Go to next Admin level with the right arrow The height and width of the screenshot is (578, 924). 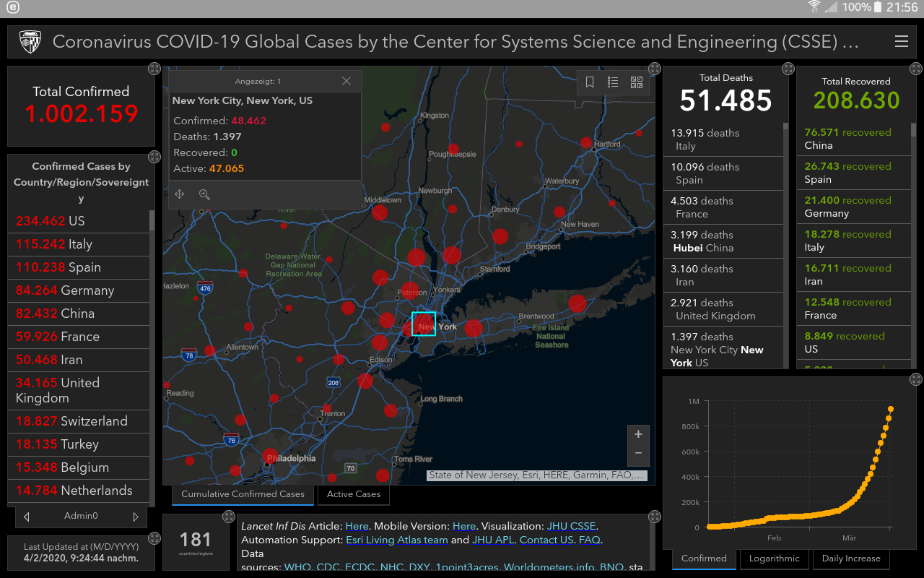coord(135,517)
